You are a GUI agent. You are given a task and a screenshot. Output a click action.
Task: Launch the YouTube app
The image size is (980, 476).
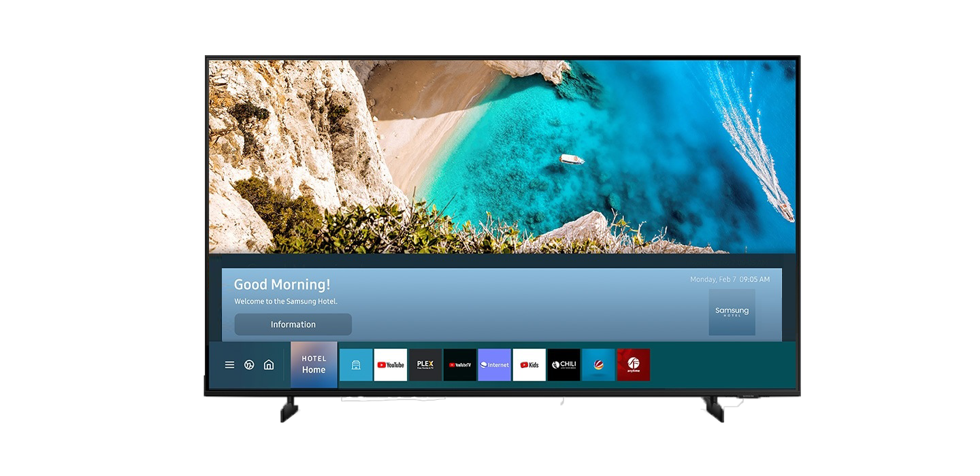(391, 365)
